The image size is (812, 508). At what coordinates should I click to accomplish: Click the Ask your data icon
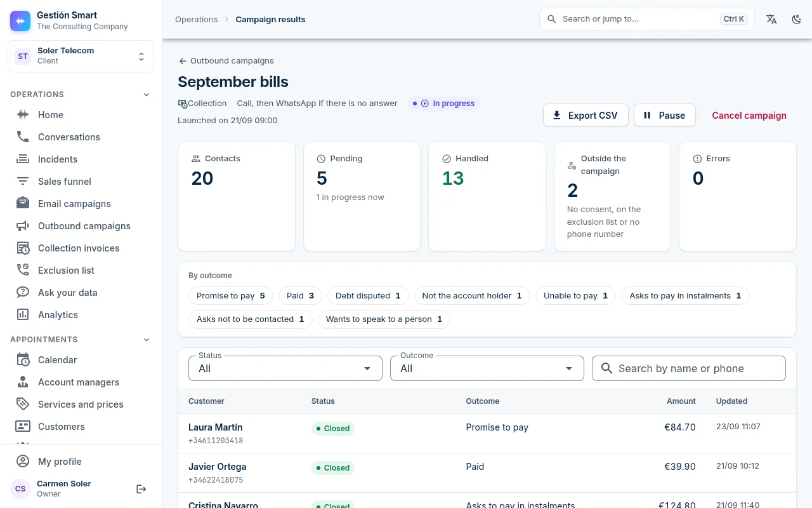(23, 293)
